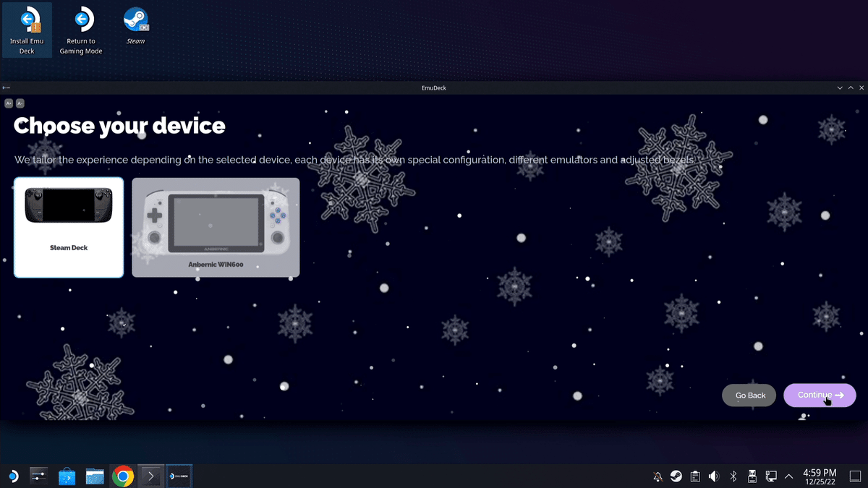Maximize the EmuDeck window
This screenshot has width=868, height=488.
click(x=851, y=87)
